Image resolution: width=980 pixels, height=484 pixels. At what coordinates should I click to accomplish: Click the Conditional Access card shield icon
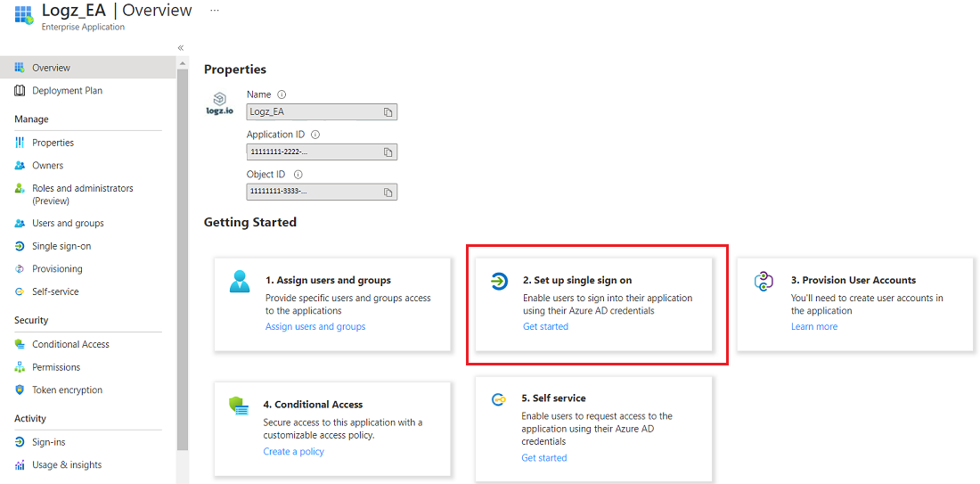238,406
